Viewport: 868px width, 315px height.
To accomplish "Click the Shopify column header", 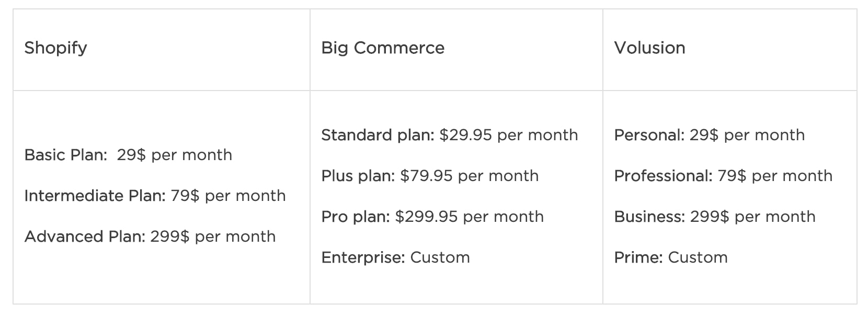I will pyautogui.click(x=55, y=48).
